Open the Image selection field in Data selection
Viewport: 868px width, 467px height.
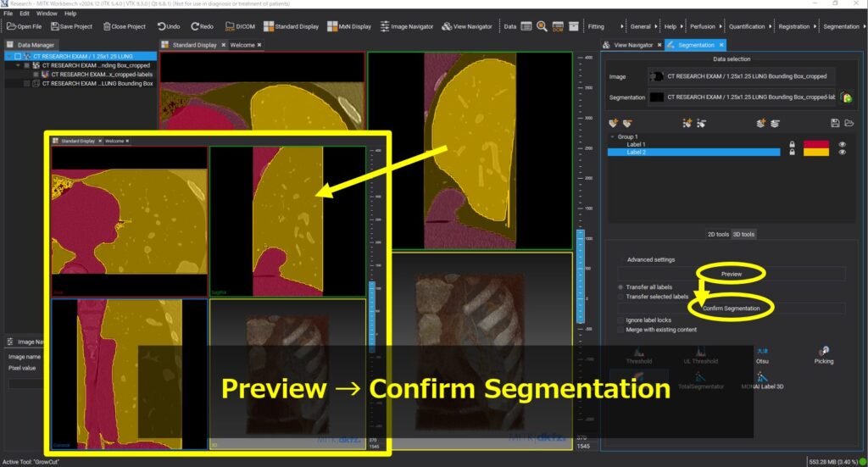[741, 76]
